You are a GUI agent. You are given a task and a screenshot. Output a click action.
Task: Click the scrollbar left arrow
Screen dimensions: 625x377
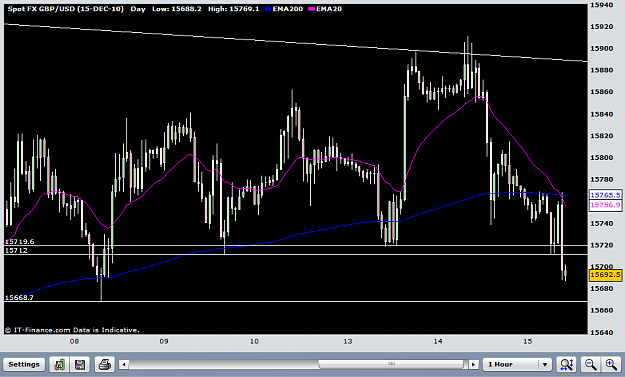pos(124,364)
